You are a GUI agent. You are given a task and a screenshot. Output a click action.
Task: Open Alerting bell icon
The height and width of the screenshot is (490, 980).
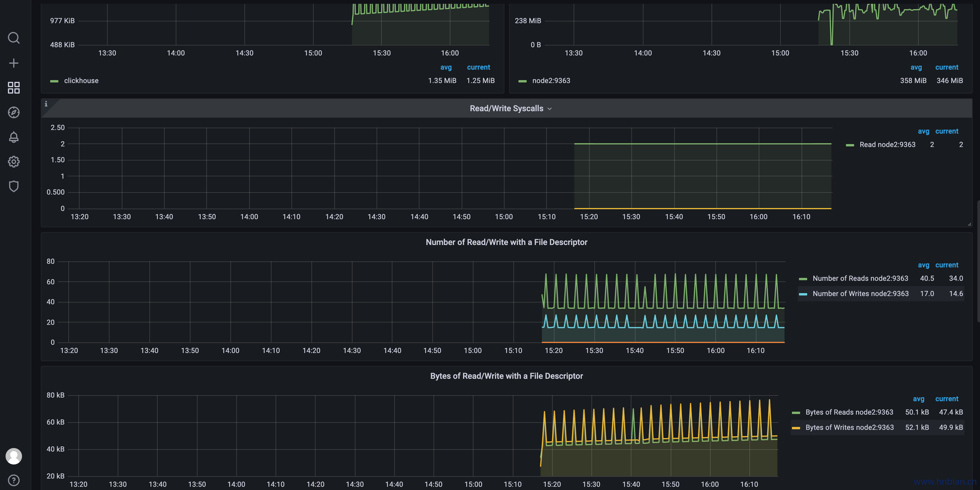tap(14, 137)
